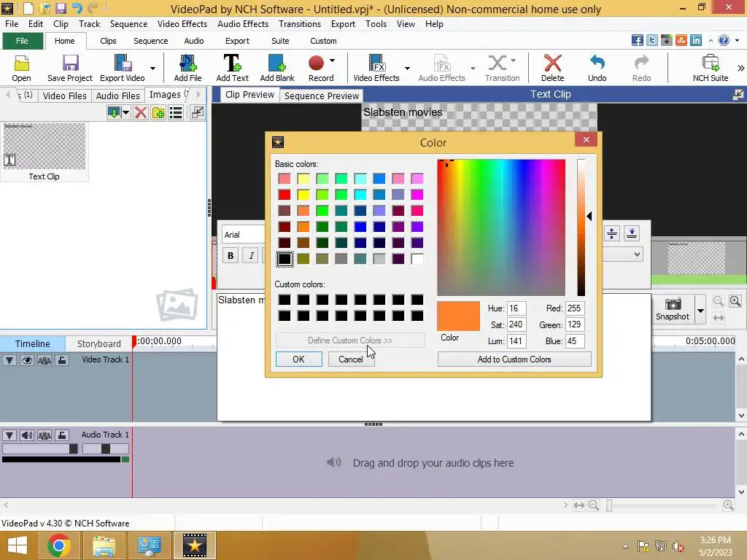Switch to the Clips ribbon tab
Image resolution: width=747 pixels, height=560 pixels.
(x=108, y=41)
